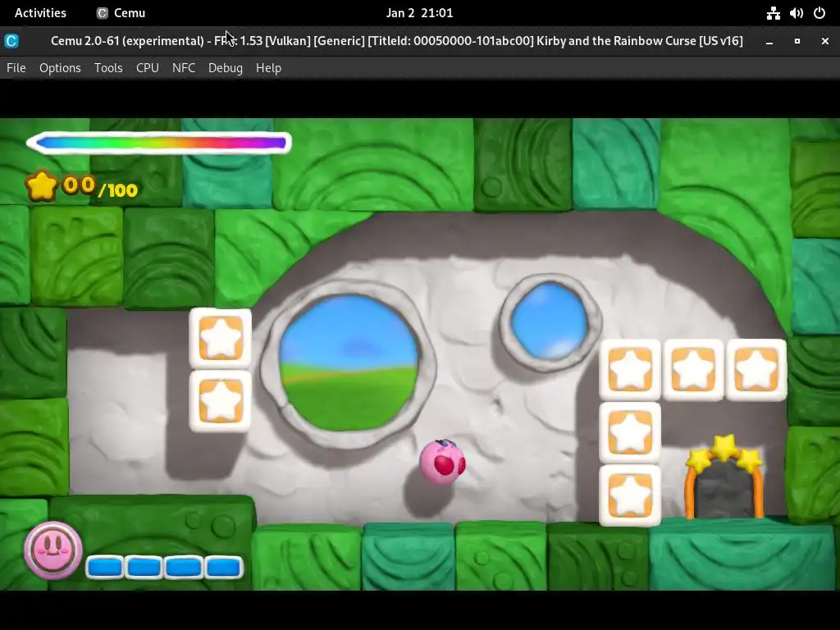The image size is (840, 630).
Task: Tap the top-left star block of right cluster
Action: point(630,370)
